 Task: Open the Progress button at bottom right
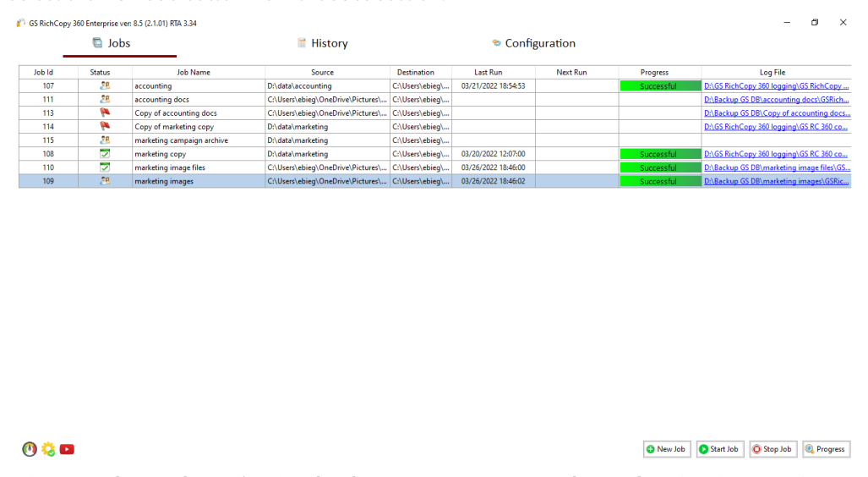coord(826,449)
